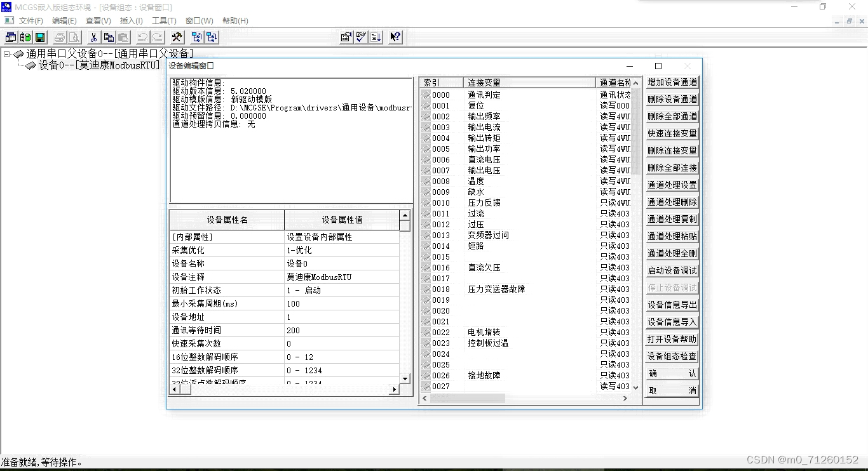The image size is (868, 471).
Task: Click property table scroll up arrow
Action: (x=405, y=216)
